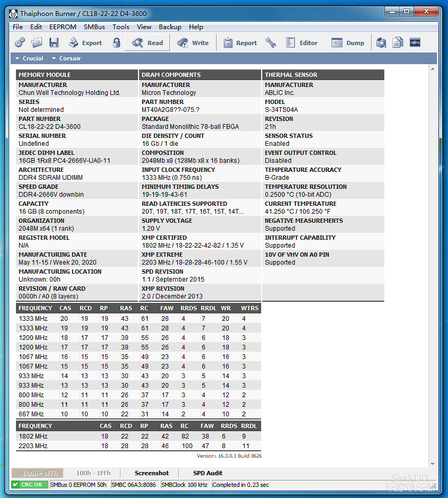Click the Export toolbar button
The width and height of the screenshot is (448, 498).
point(85,42)
